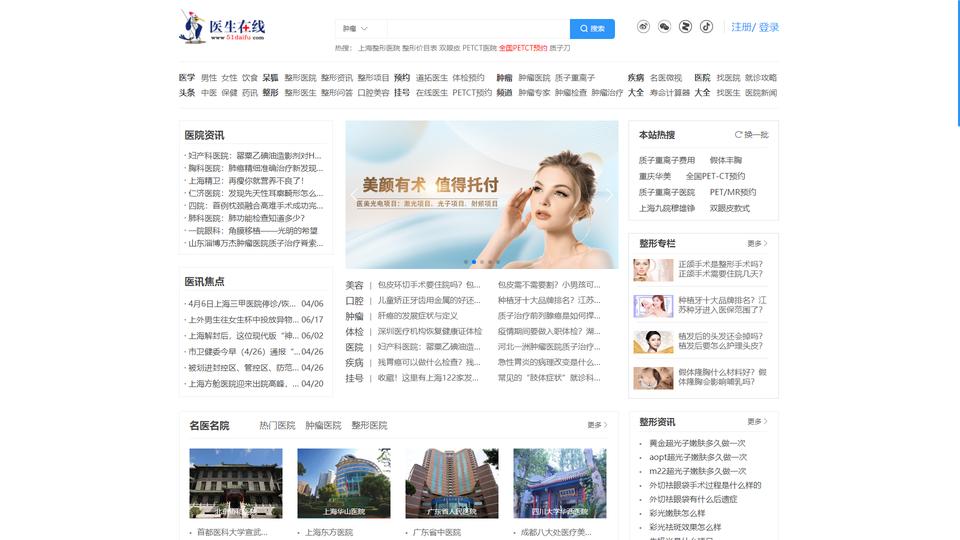Open article 深圳医疗机构恢复健康证体检
The image size is (960, 540).
tap(430, 331)
